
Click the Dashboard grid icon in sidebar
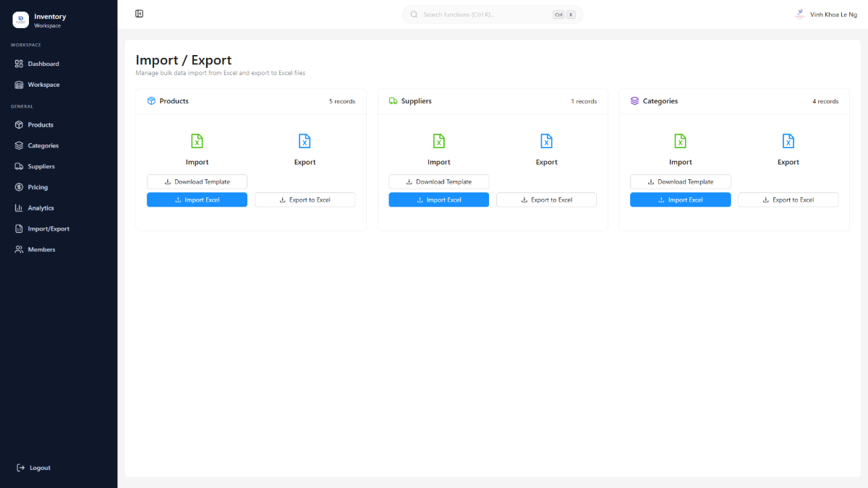coord(18,64)
